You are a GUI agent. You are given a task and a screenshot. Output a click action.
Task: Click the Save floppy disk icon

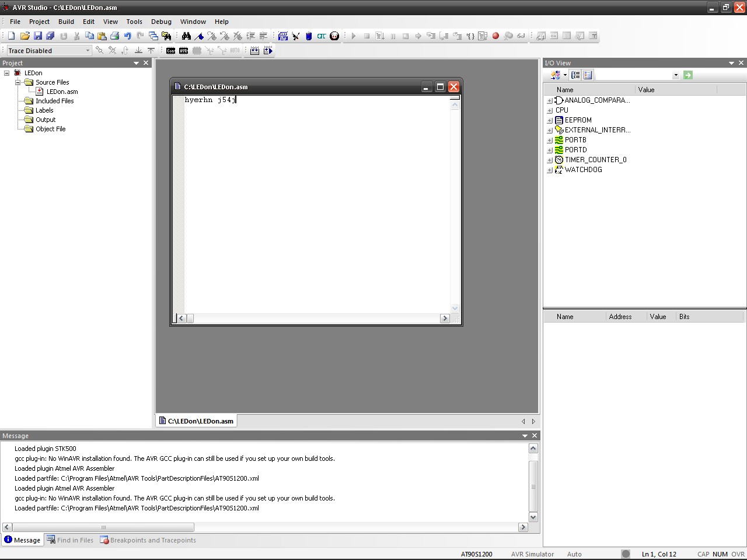coord(37,36)
